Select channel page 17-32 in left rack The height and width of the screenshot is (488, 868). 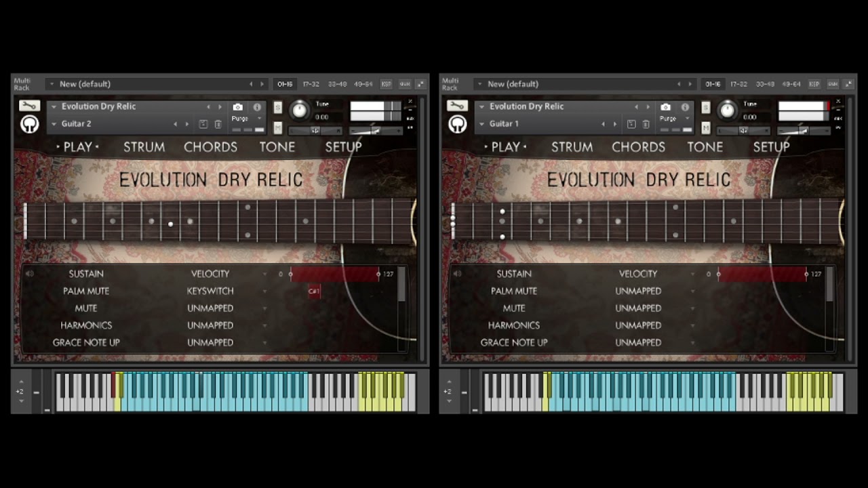point(311,84)
